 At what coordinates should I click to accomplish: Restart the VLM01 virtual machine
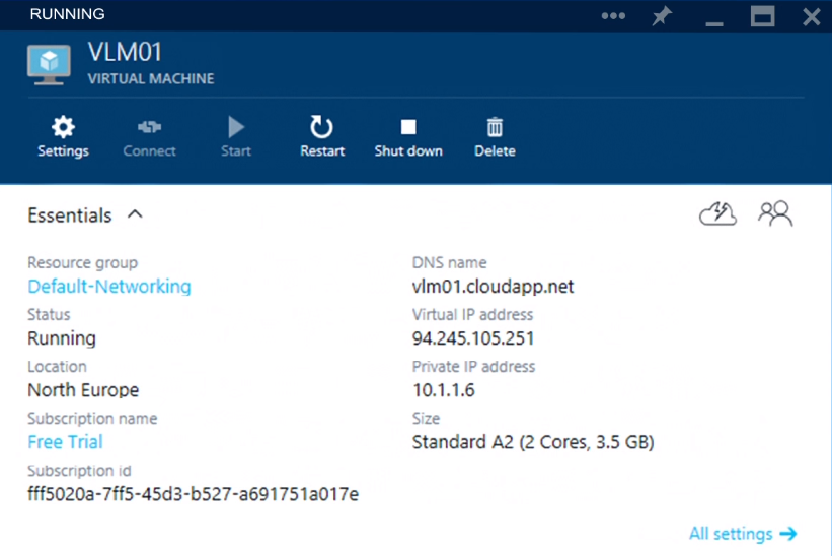coord(322,137)
